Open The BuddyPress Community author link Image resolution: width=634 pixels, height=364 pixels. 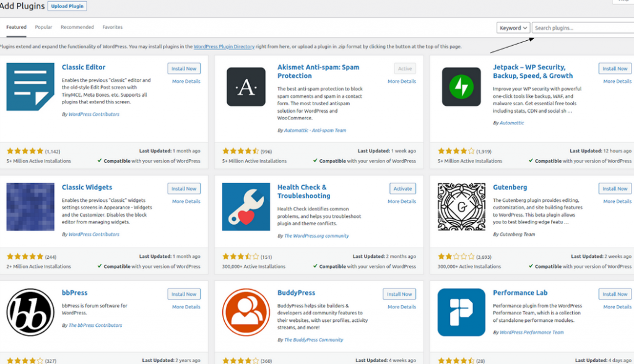coord(313,340)
